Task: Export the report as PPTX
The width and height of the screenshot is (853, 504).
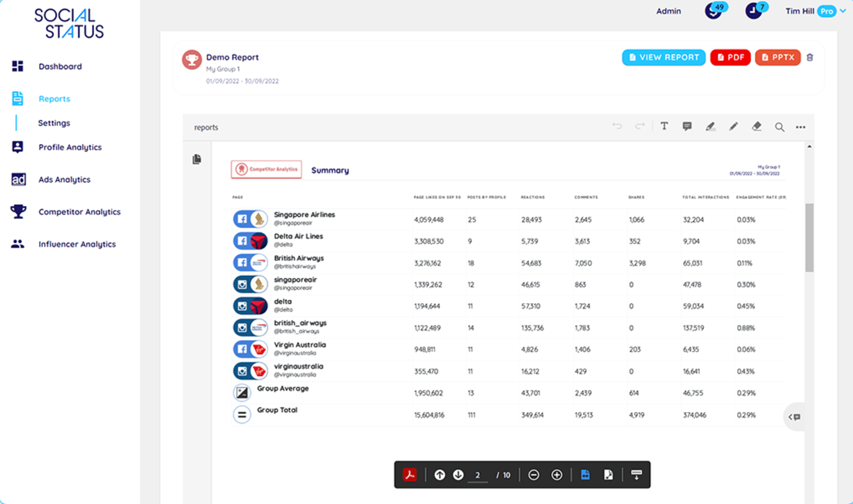Action: pyautogui.click(x=778, y=57)
